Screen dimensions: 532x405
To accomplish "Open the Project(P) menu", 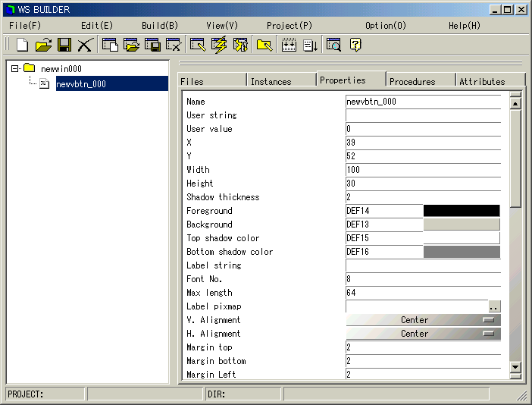I will coord(289,25).
